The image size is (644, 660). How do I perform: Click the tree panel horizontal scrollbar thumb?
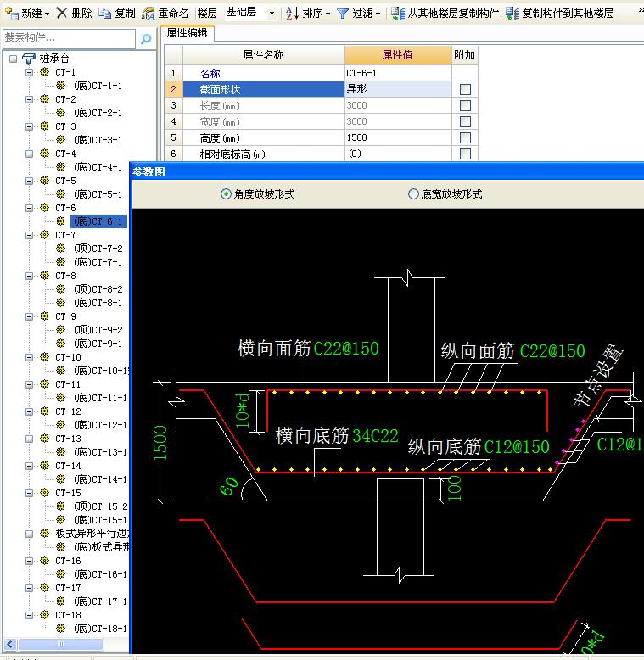[61, 644]
